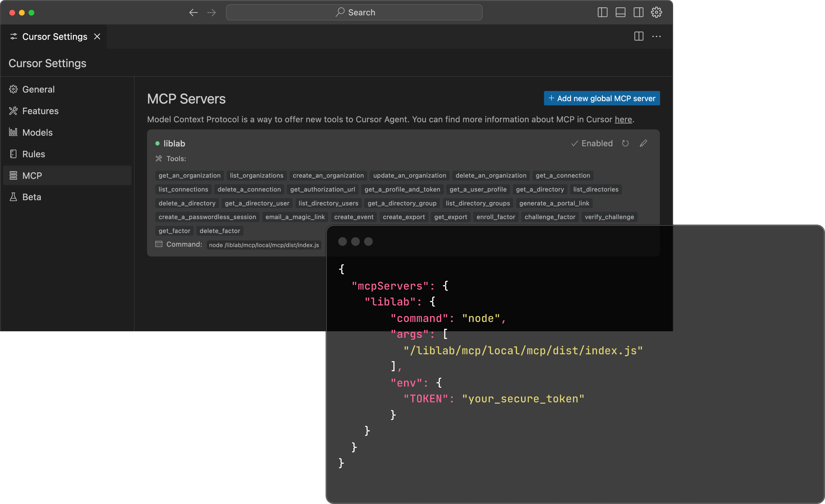This screenshot has width=825, height=504.
Task: Click inside the Search field at the top
Action: point(354,12)
